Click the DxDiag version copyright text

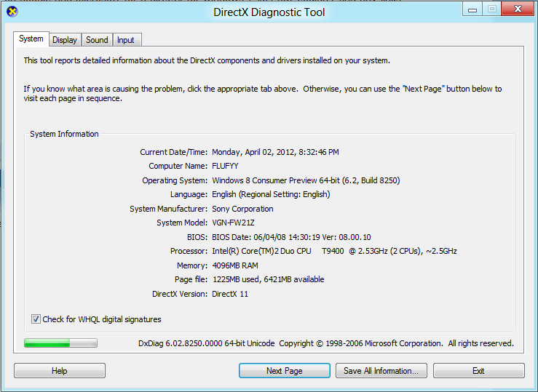326,343
